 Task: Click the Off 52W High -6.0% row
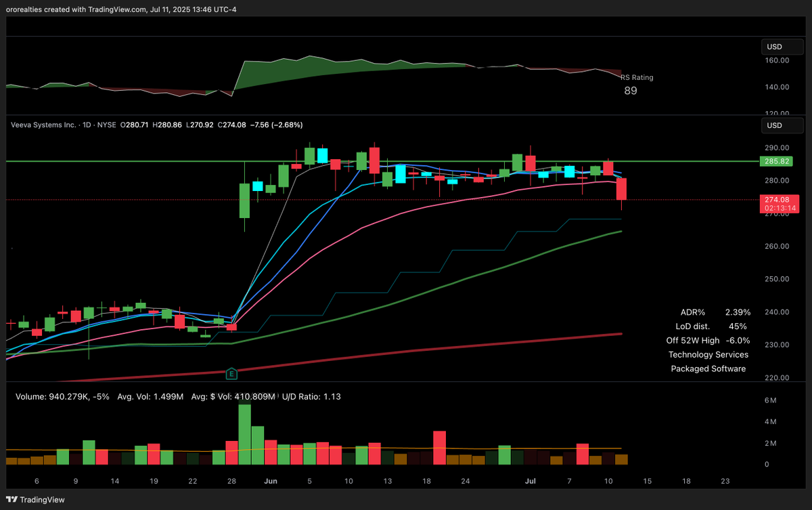click(x=708, y=341)
